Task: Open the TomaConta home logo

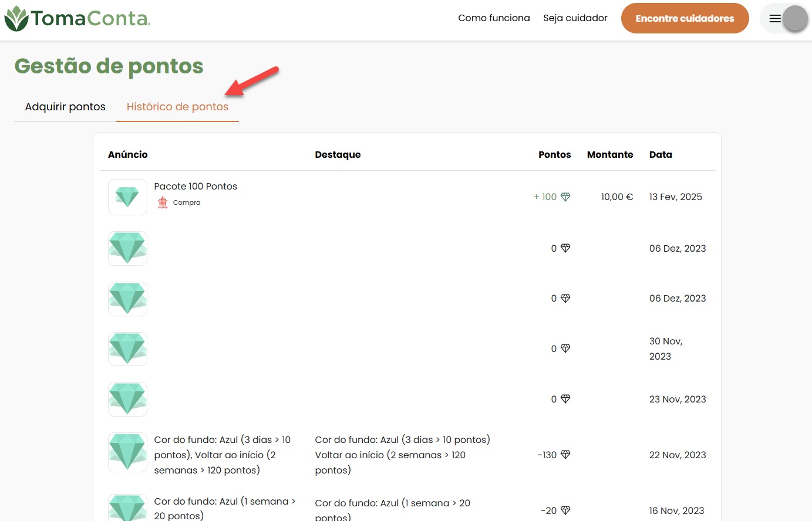Action: [77, 18]
